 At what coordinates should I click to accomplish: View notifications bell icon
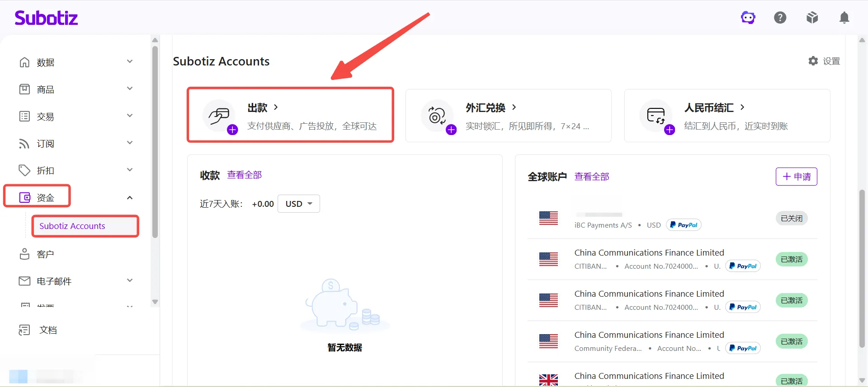pyautogui.click(x=844, y=18)
